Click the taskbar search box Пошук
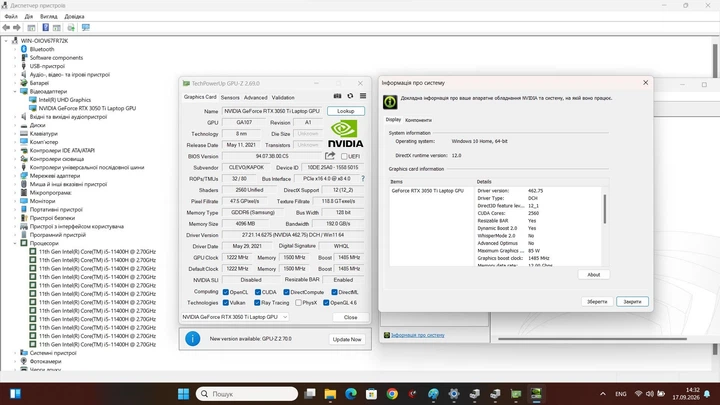 pyautogui.click(x=247, y=394)
